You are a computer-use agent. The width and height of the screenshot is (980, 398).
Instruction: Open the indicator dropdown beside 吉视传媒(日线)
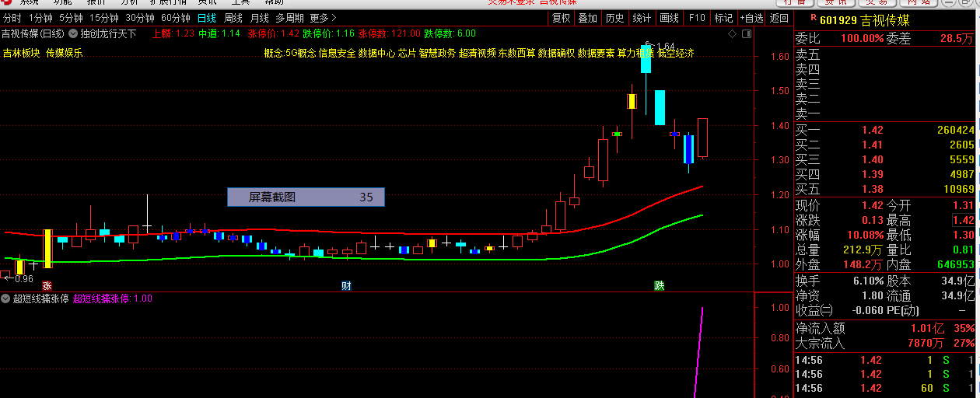point(73,33)
